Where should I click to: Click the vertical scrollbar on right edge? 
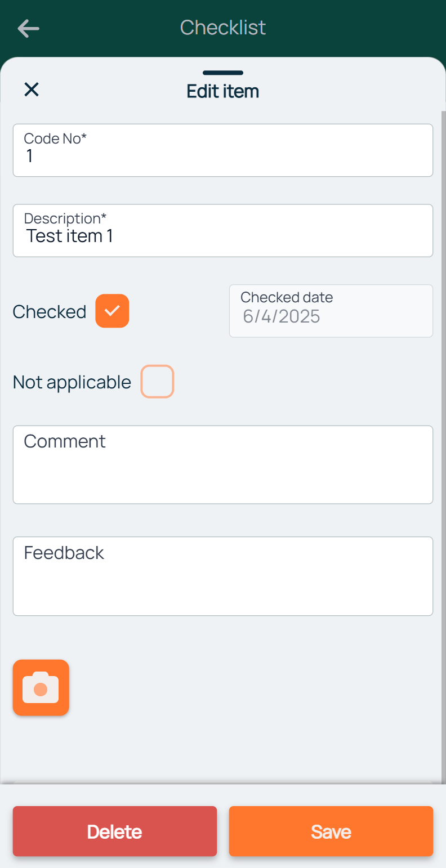coord(443,445)
